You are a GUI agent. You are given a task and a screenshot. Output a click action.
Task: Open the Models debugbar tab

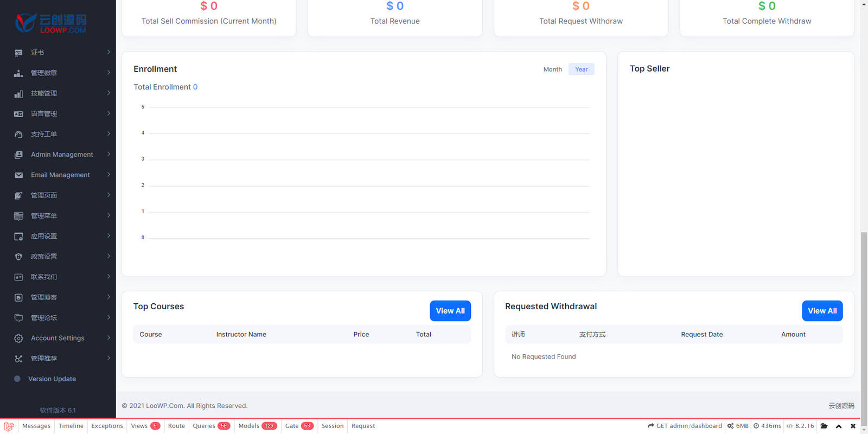click(258, 426)
